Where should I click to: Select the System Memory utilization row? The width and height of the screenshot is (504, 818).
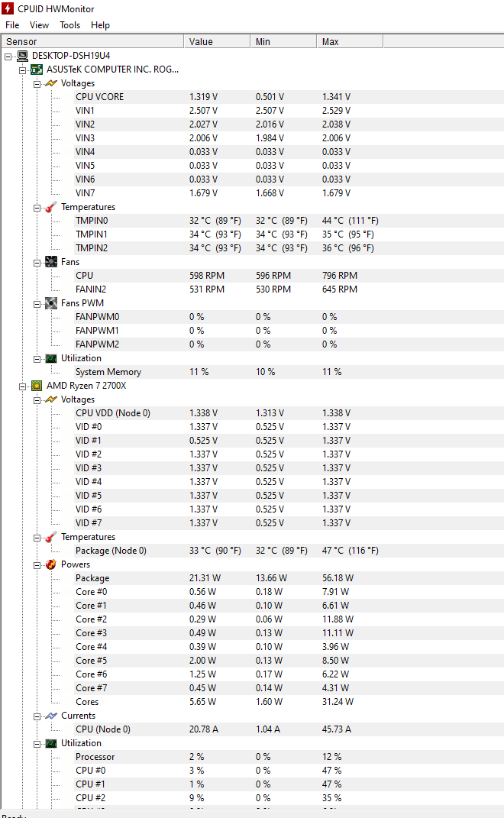coord(289,372)
